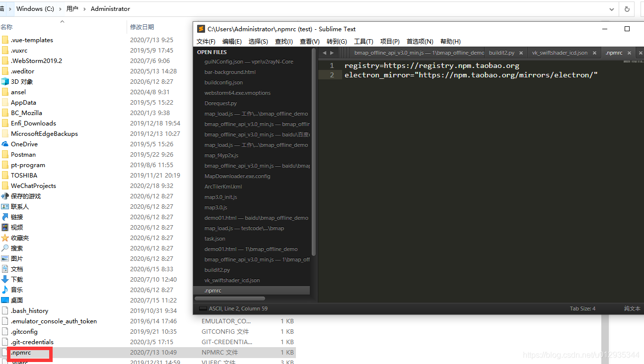Select the 3D 对象 folder icon
The image size is (644, 364).
(5, 81)
